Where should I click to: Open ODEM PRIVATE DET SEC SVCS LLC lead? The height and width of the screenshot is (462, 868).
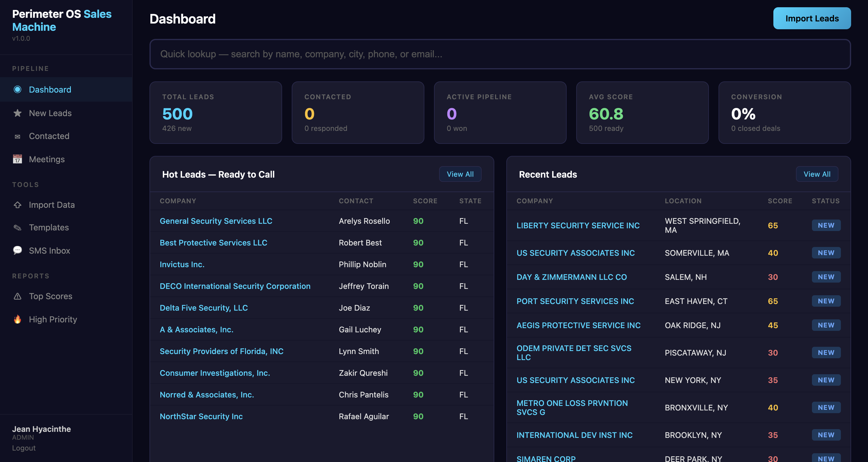pos(574,353)
